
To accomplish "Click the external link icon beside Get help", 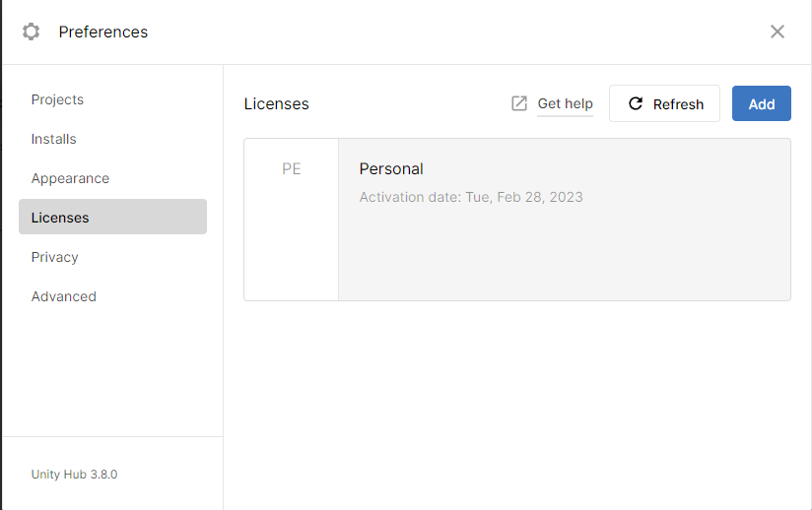I will click(519, 103).
